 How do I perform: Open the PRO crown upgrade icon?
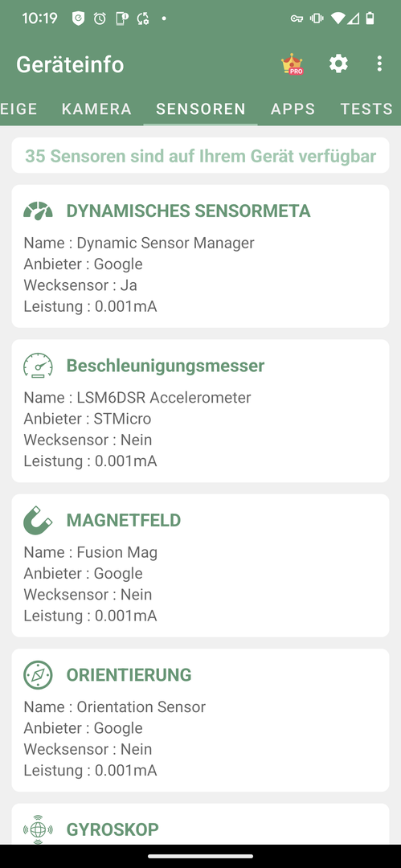coord(292,64)
